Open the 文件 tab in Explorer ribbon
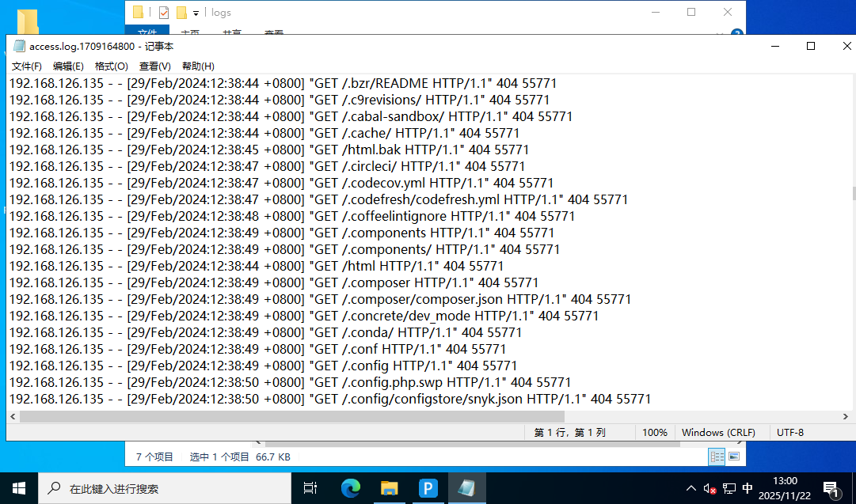The height and width of the screenshot is (504, 856). (x=147, y=31)
